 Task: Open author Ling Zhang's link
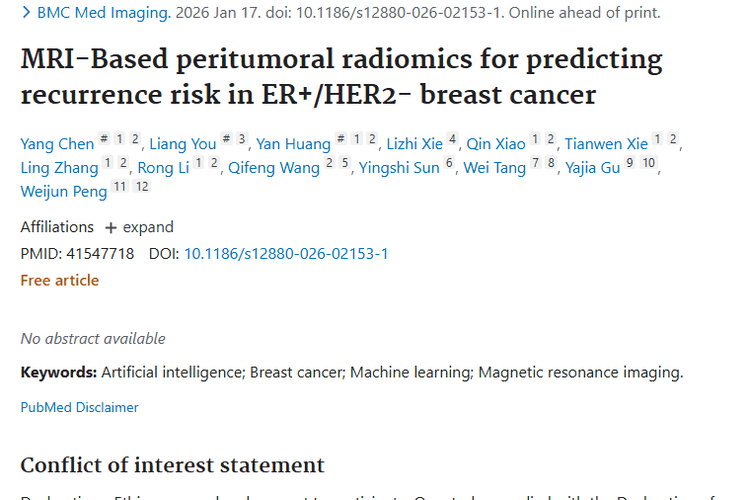click(x=59, y=168)
